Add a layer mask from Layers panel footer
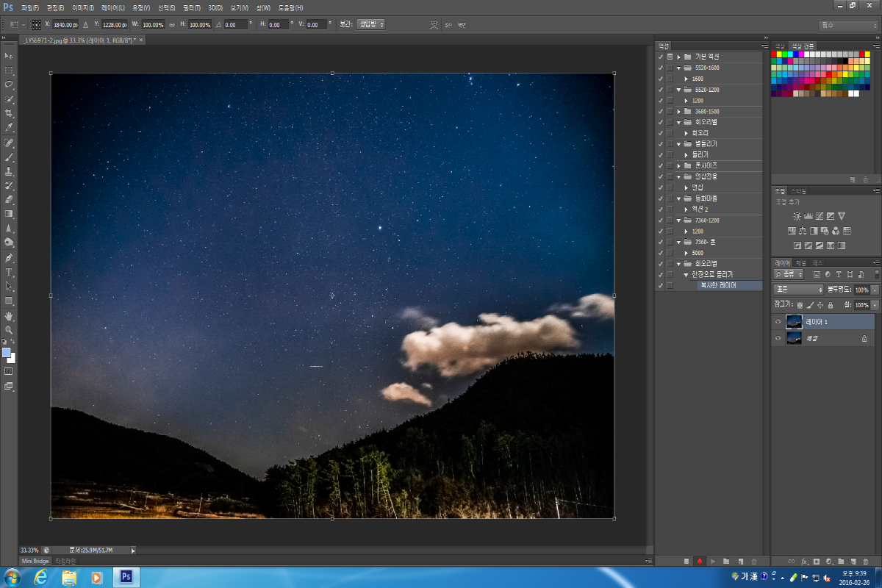This screenshot has width=882, height=588. click(x=816, y=562)
